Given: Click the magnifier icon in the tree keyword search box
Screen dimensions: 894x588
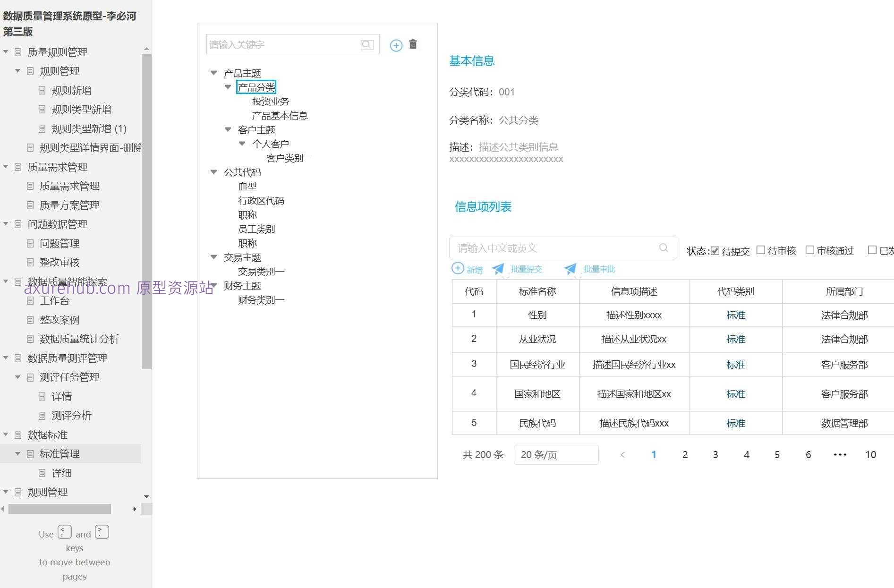Looking at the screenshot, I should click(367, 44).
